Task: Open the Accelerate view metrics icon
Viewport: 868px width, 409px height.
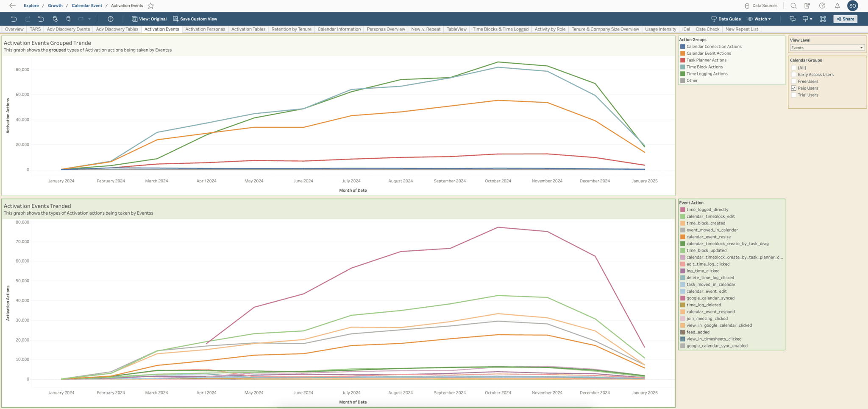Action: point(111,19)
